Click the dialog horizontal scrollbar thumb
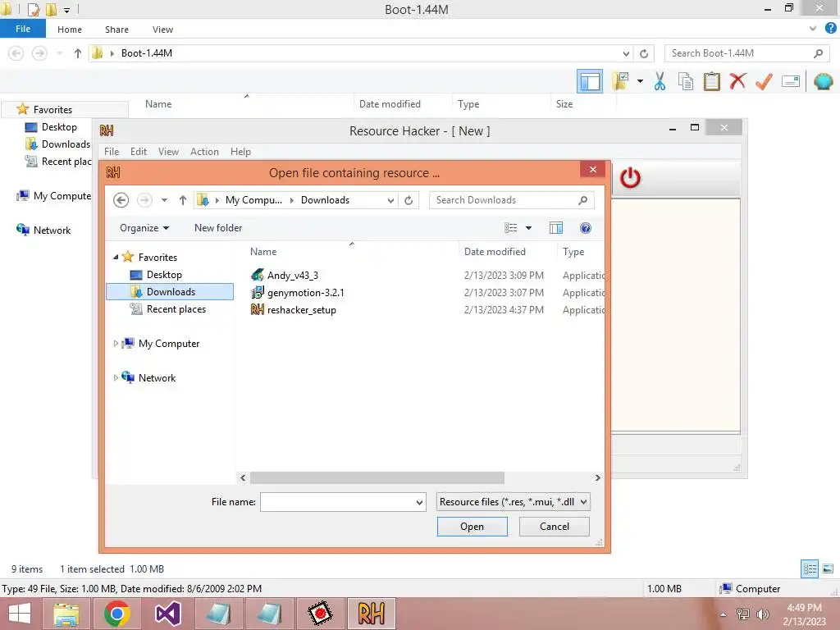Viewport: 840px width, 630px height. [377, 477]
